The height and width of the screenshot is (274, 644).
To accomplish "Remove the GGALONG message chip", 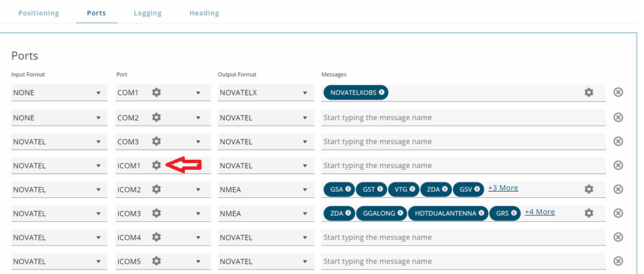I will point(400,213).
